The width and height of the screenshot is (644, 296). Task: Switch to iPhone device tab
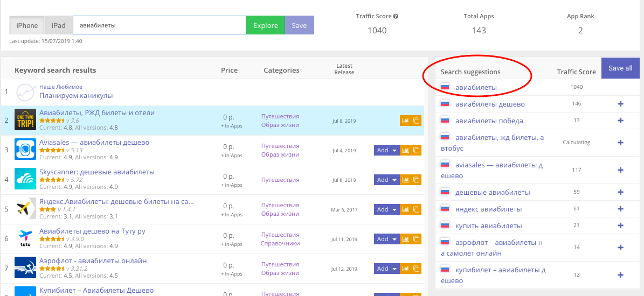click(27, 25)
